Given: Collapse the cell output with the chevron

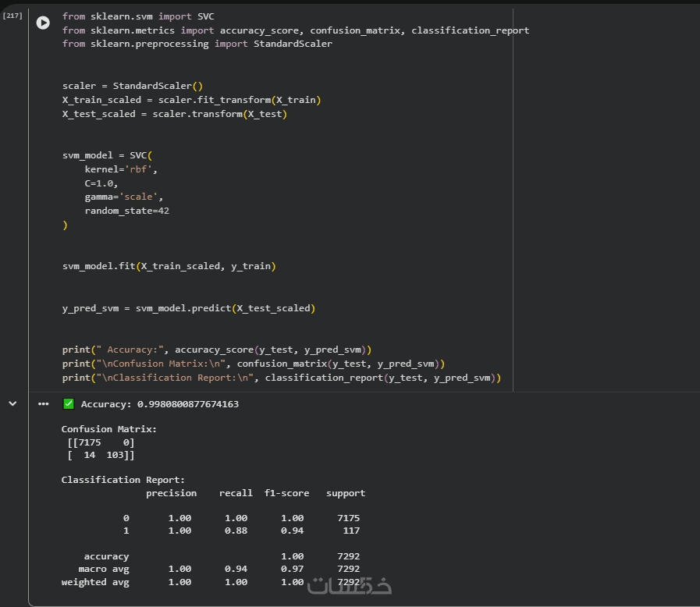Looking at the screenshot, I should 12,404.
